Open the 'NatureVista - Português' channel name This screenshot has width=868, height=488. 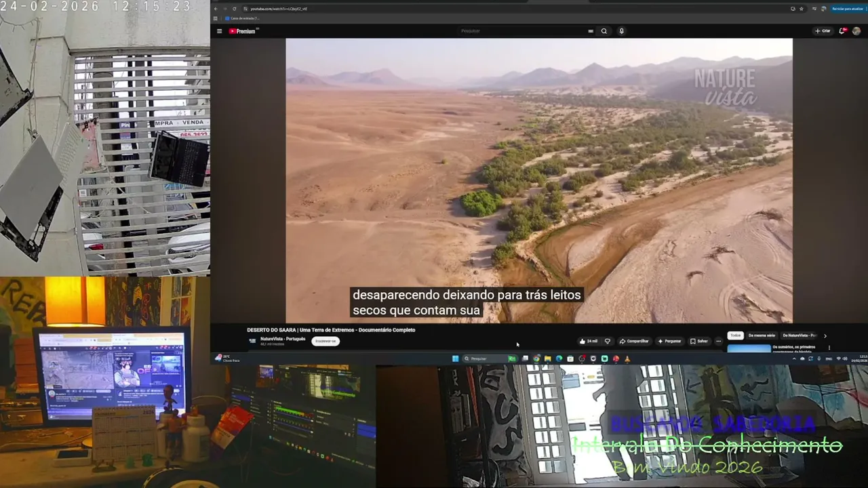tap(283, 339)
